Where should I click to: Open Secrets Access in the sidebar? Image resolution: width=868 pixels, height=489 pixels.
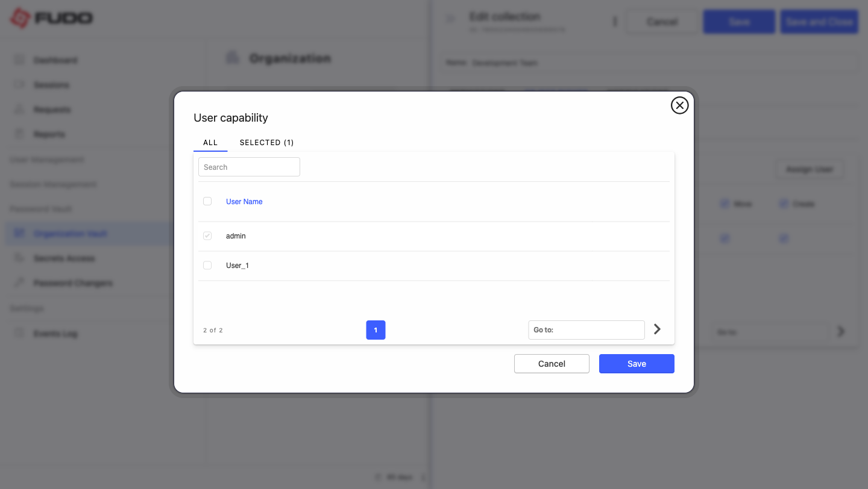[64, 258]
